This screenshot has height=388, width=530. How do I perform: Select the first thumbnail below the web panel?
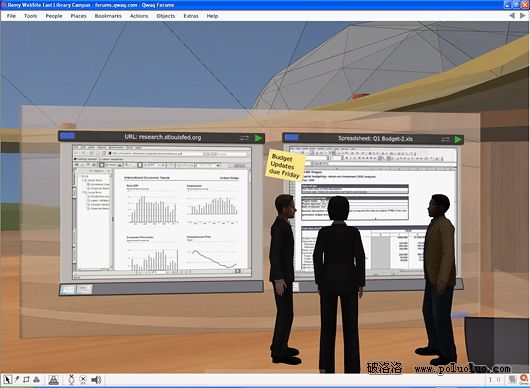click(x=68, y=290)
